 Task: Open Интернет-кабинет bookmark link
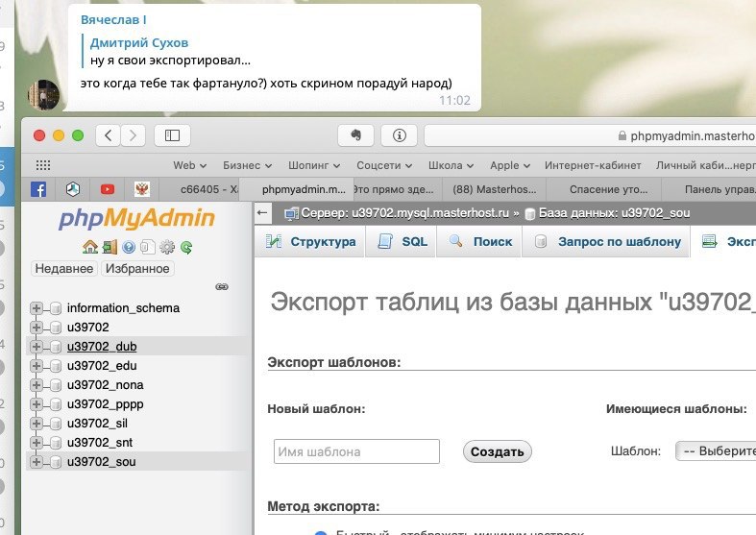click(x=593, y=165)
